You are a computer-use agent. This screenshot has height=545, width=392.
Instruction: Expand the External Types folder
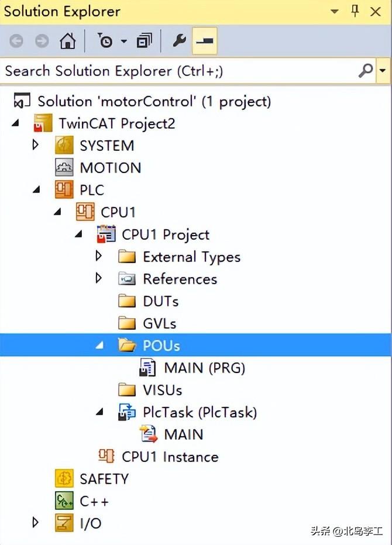tap(98, 256)
